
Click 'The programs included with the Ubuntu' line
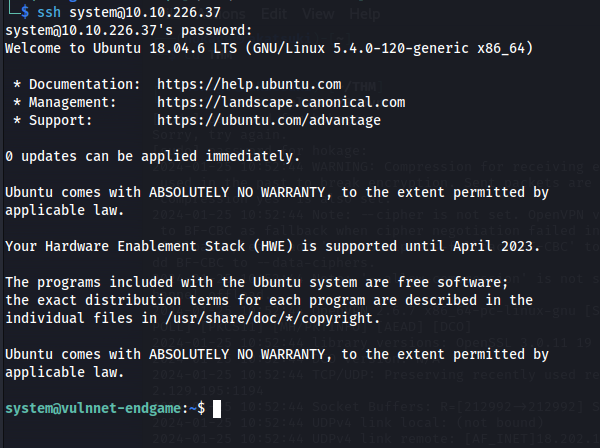click(257, 282)
